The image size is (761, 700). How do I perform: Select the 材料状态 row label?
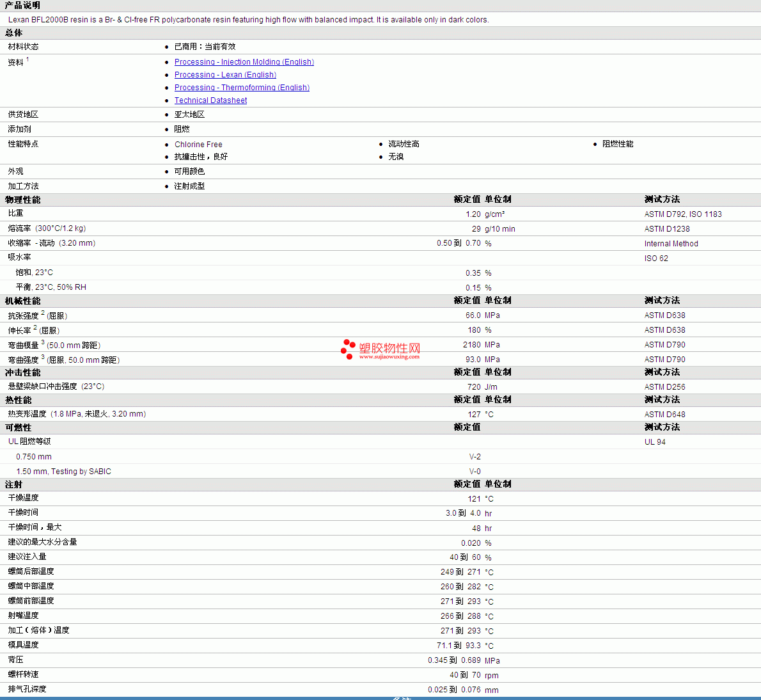click(x=23, y=47)
